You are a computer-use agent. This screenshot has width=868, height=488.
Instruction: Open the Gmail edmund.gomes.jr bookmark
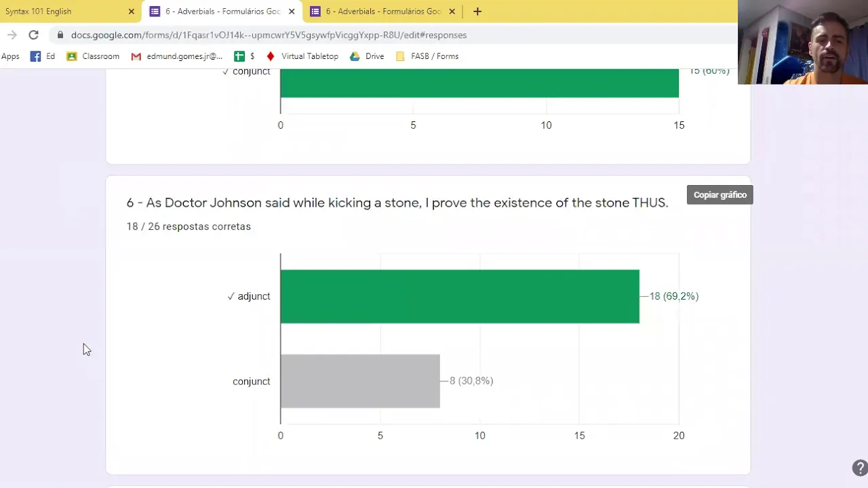point(177,56)
